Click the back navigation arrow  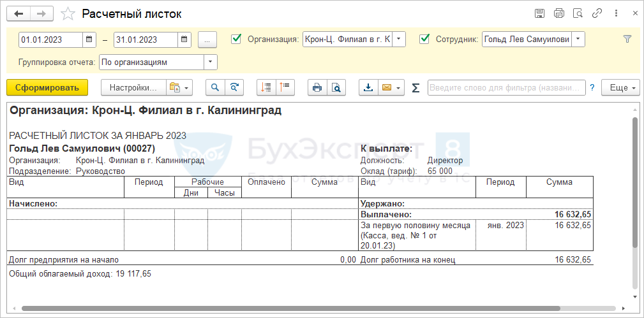click(x=19, y=13)
